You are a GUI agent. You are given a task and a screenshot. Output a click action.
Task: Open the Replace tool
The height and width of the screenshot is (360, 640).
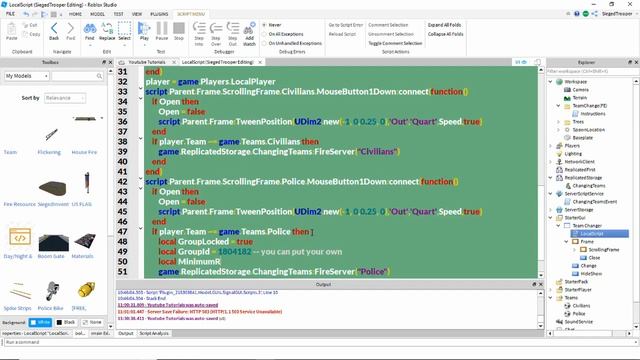pyautogui.click(x=107, y=31)
